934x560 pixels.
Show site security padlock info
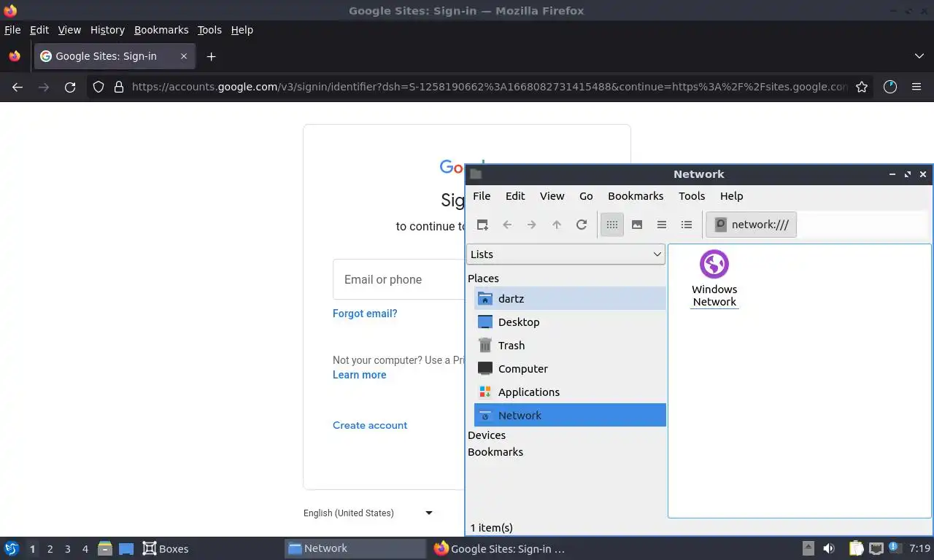coord(118,87)
